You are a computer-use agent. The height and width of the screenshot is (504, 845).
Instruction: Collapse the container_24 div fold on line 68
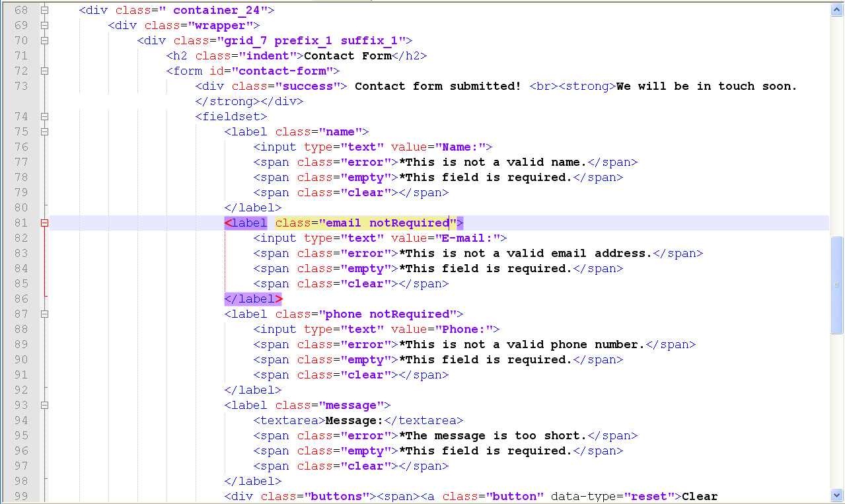pos(44,11)
